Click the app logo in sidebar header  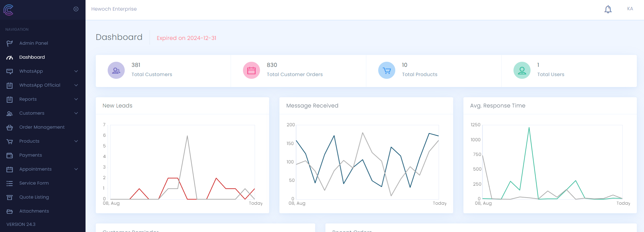coord(8,10)
